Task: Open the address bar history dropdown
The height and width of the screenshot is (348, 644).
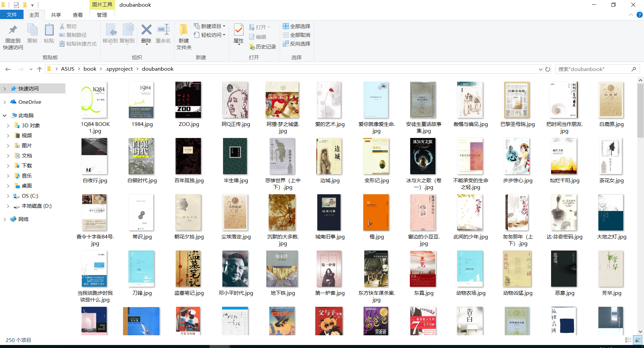Action: click(x=540, y=69)
